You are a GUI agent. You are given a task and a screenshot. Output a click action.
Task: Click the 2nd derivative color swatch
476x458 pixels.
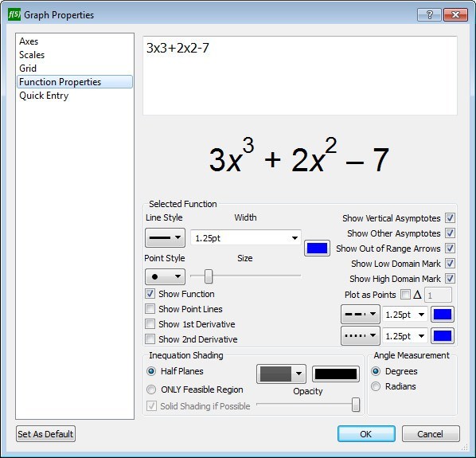pyautogui.click(x=443, y=336)
